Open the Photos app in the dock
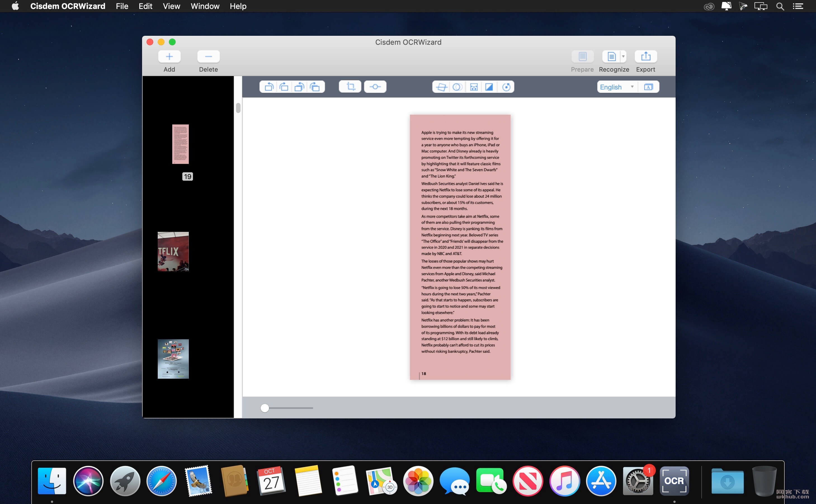This screenshot has width=816, height=504. point(418,481)
